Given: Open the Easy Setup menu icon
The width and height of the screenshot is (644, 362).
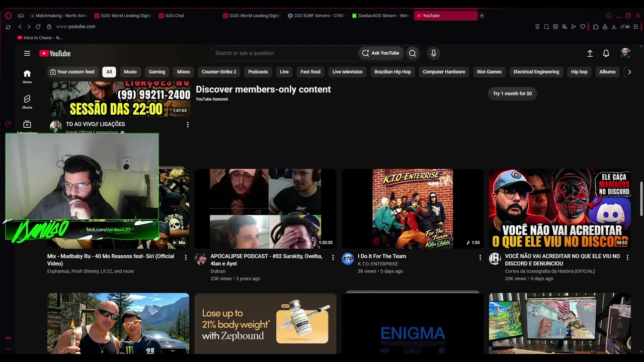Looking at the screenshot, I should (637, 27).
